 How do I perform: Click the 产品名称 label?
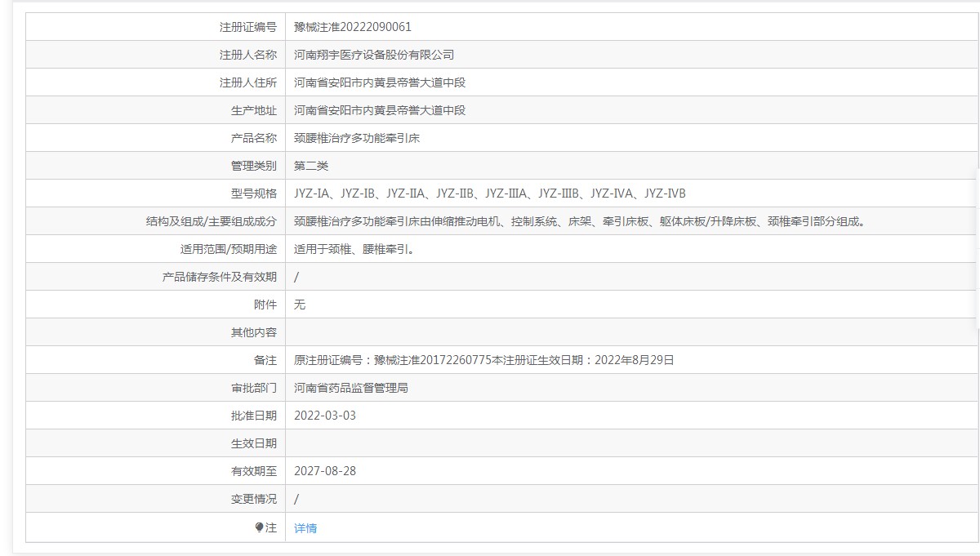coord(254,138)
